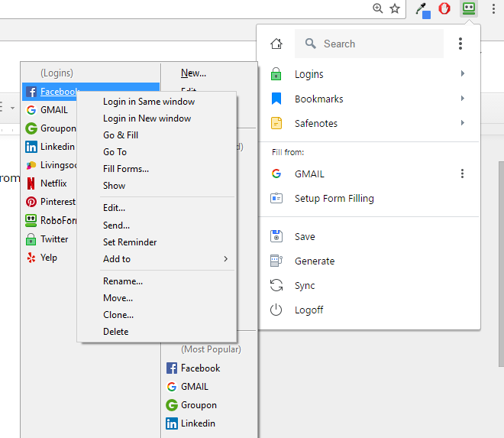
Task: Click the Save floppy disk icon
Action: [x=276, y=236]
